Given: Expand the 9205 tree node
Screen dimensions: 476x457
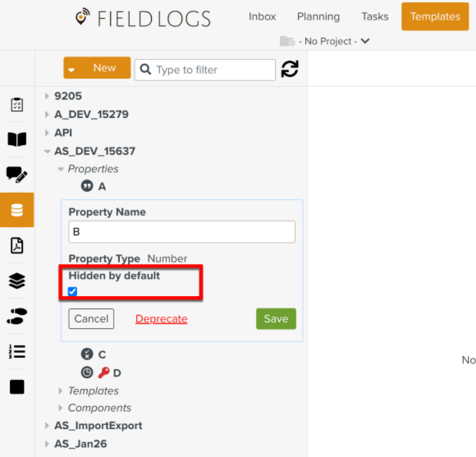Looking at the screenshot, I should (x=47, y=96).
